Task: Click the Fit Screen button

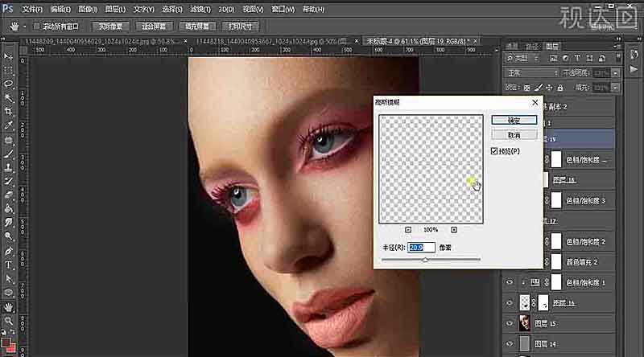Action: 154,27
